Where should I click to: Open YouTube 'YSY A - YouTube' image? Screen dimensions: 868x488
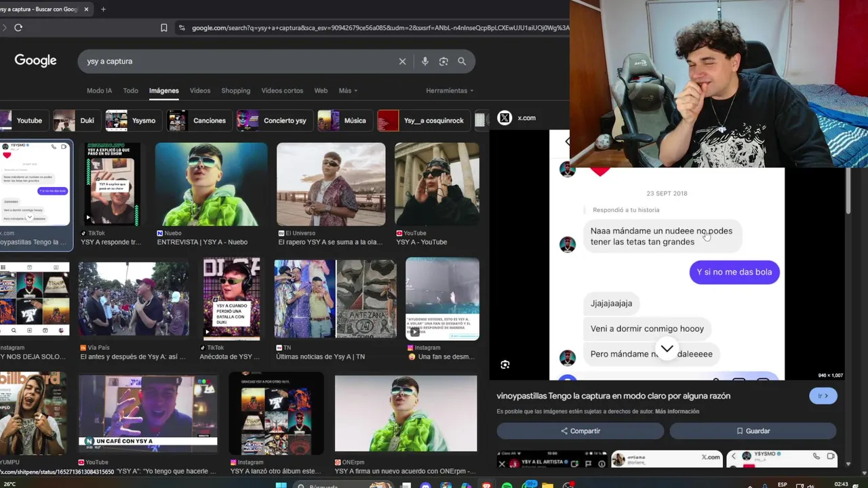(437, 184)
